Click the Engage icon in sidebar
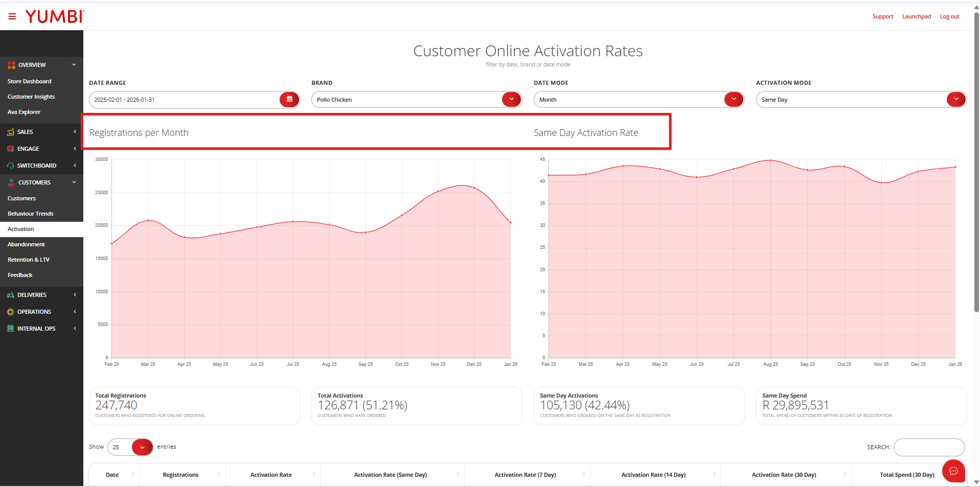980x487 pixels. pyautogui.click(x=10, y=149)
